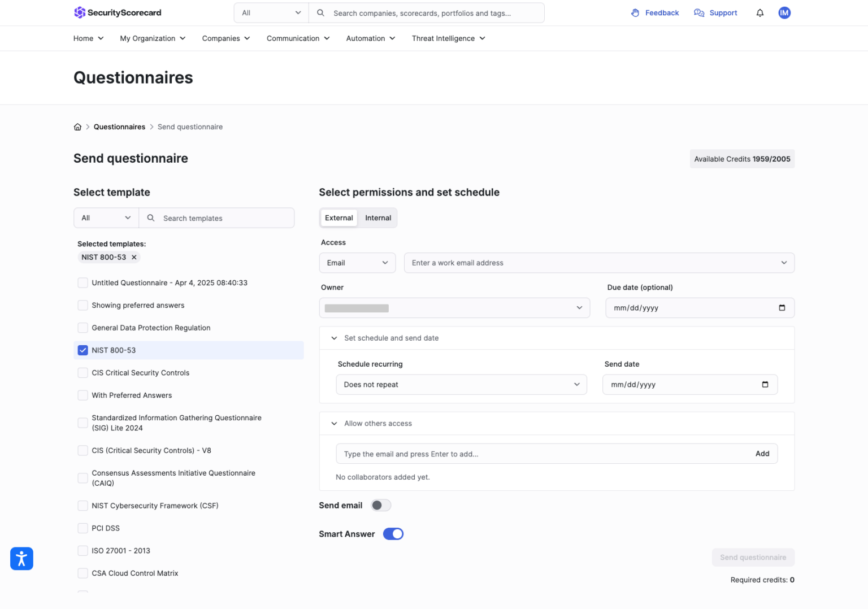Click the home breadcrumb icon
The image size is (868, 609).
(77, 127)
